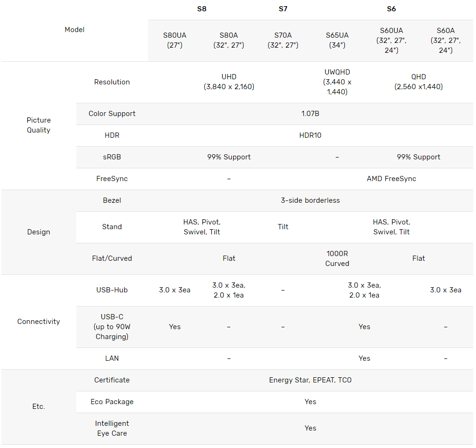Click the UHD (3,840 x 2,160) cell

[229, 82]
